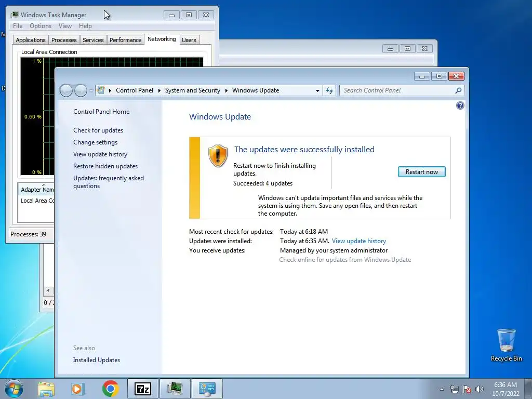Open Windows Explorer from taskbar
The image size is (532, 399).
tap(46, 389)
